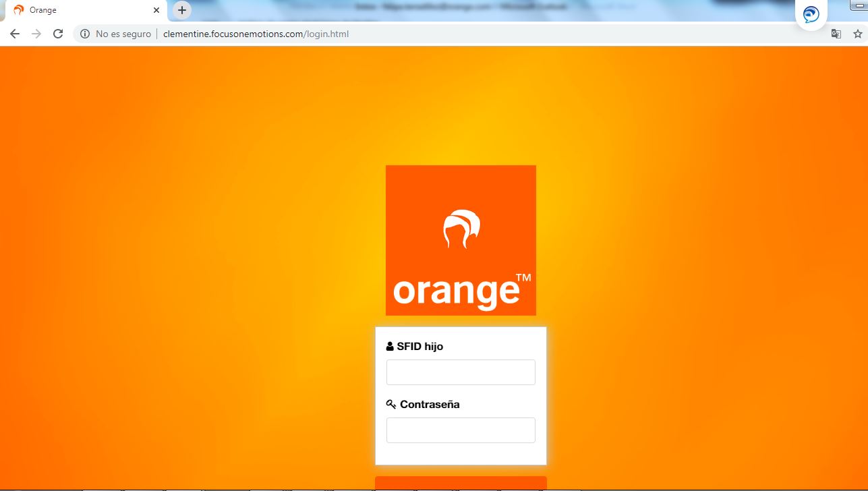868x491 pixels.
Task: Open the blue chat bubble extension icon
Action: pyautogui.click(x=811, y=14)
